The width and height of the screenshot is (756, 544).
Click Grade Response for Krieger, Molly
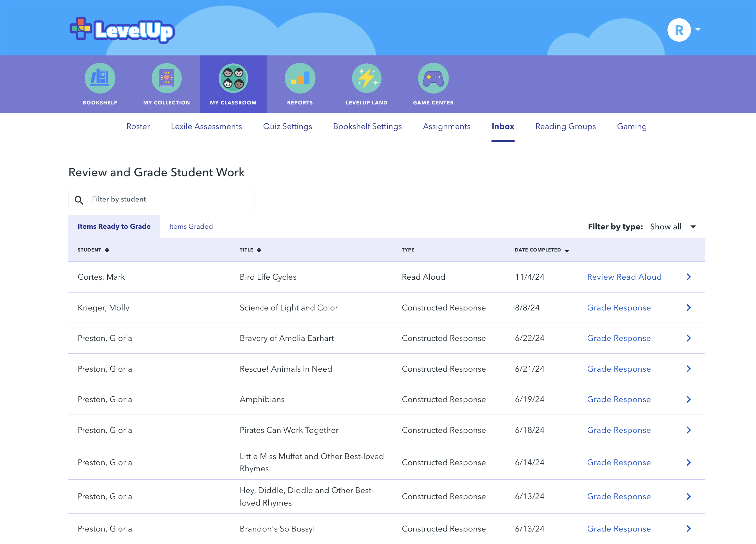point(619,308)
